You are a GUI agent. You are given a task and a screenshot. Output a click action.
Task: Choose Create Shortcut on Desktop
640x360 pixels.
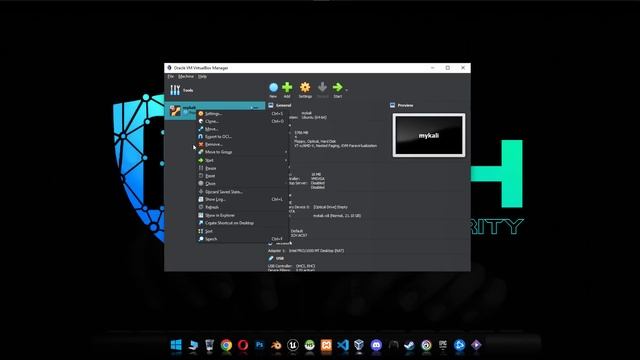click(x=242, y=223)
